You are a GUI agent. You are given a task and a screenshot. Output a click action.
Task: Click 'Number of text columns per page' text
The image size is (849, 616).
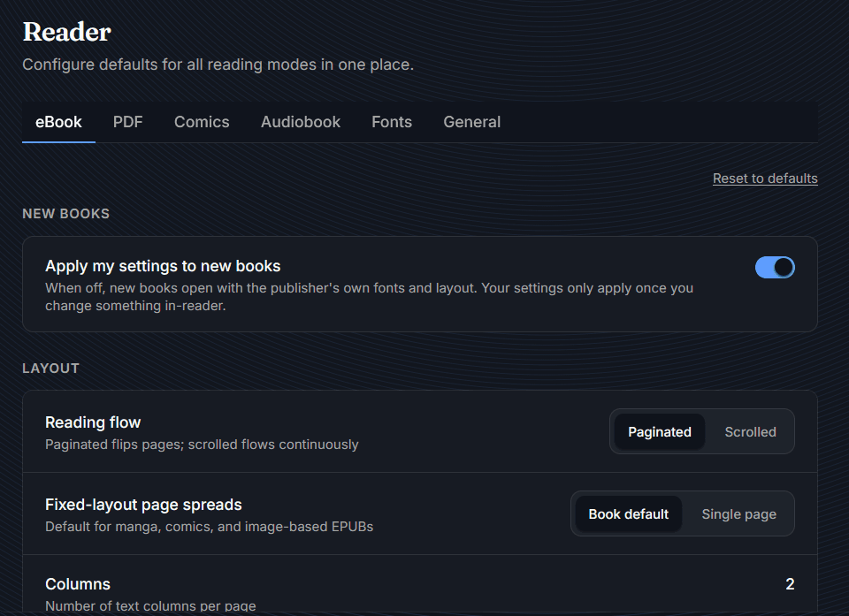pos(150,606)
